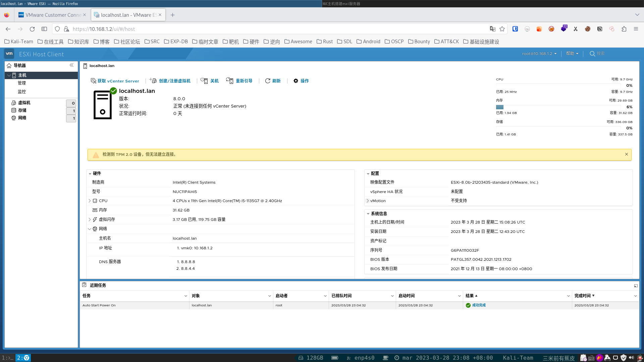Image resolution: width=644 pixels, height=362 pixels.
Task: Open the Awesome bookmark folder
Action: click(298, 42)
